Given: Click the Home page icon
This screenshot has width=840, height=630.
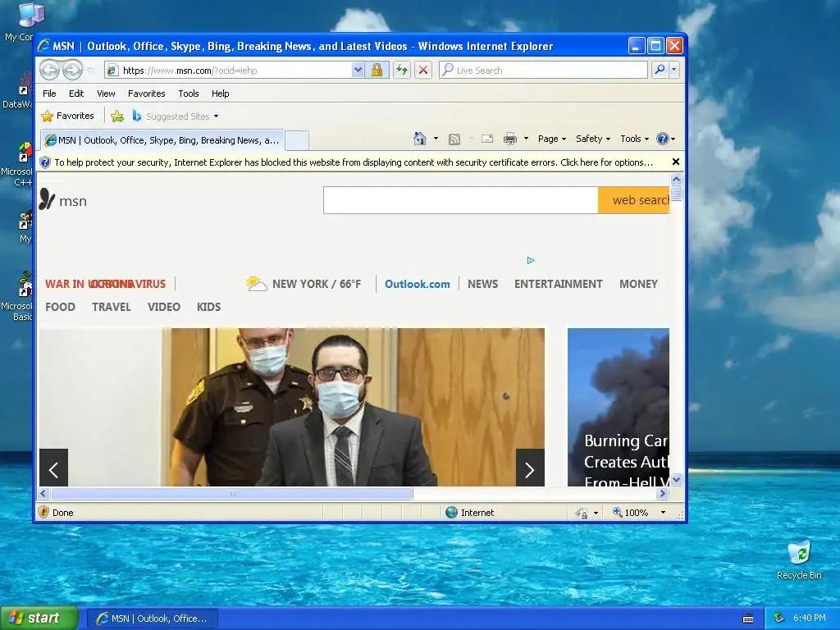Looking at the screenshot, I should (420, 139).
